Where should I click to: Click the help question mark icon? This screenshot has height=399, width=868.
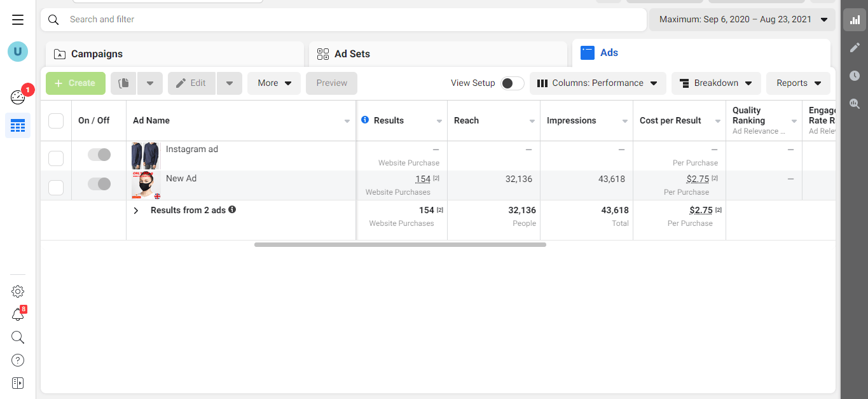pyautogui.click(x=18, y=360)
